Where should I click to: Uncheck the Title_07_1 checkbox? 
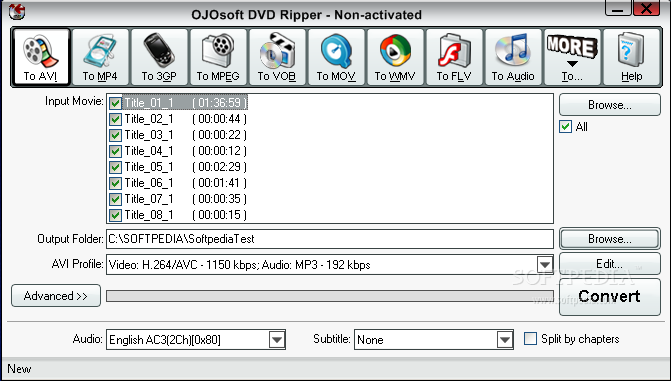click(x=115, y=199)
